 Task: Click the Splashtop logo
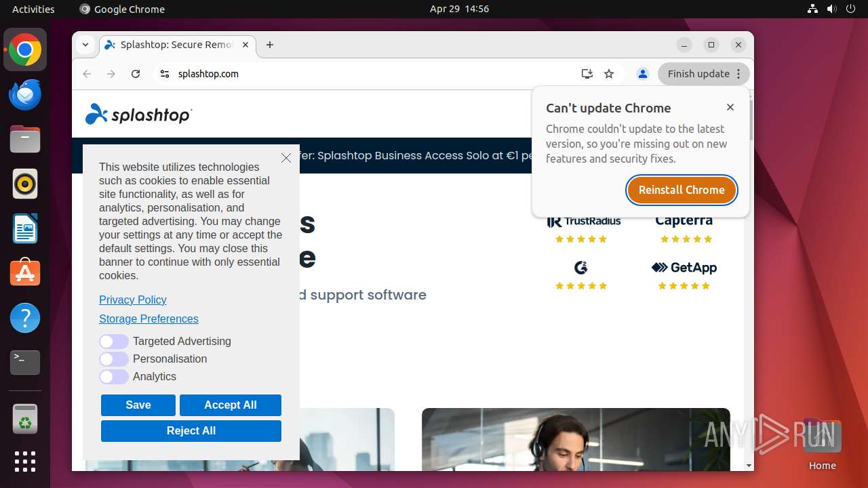pos(139,115)
